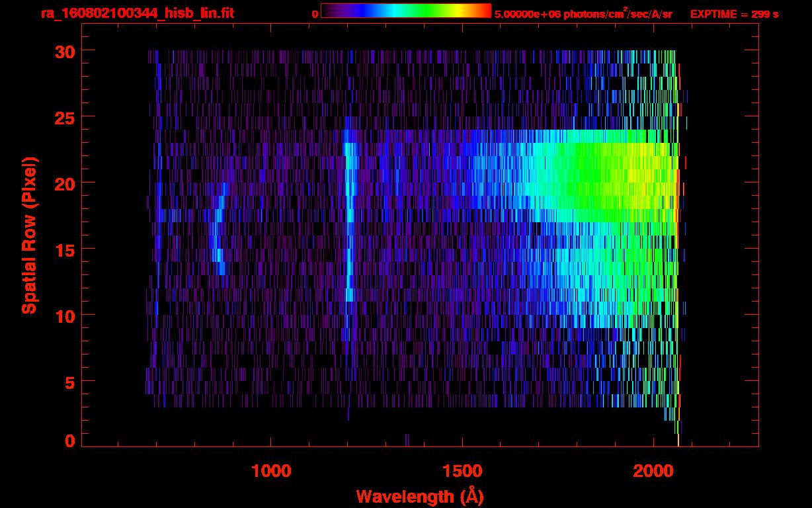This screenshot has height=508, width=812.
Task: Click the y-axis tick label 15
Action: click(x=65, y=249)
